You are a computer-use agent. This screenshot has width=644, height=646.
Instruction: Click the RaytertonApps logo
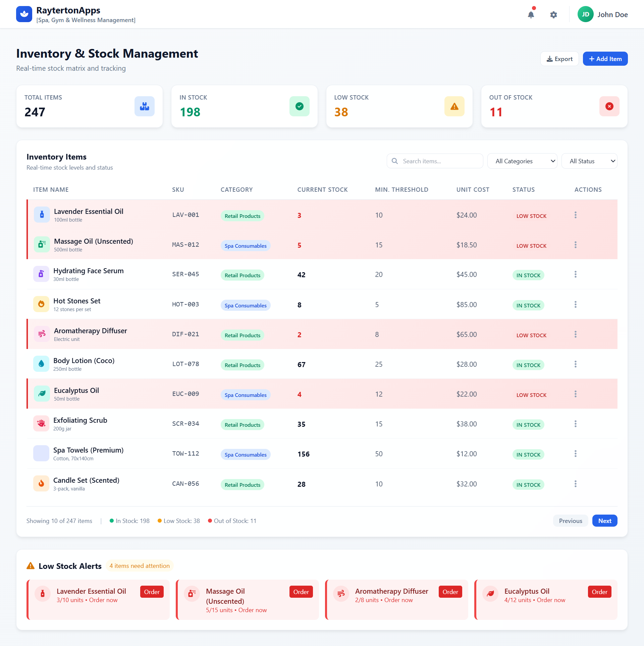(24, 14)
